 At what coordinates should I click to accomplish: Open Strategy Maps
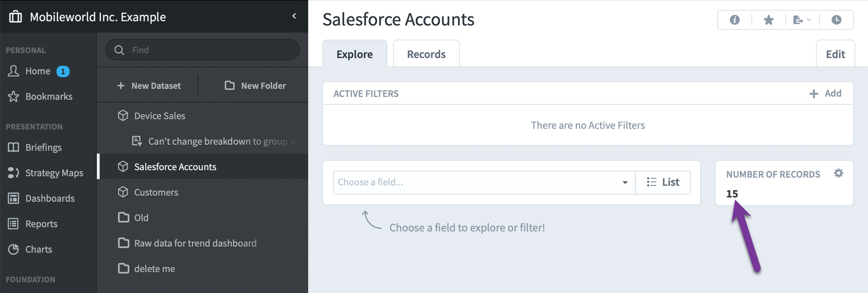tap(54, 173)
